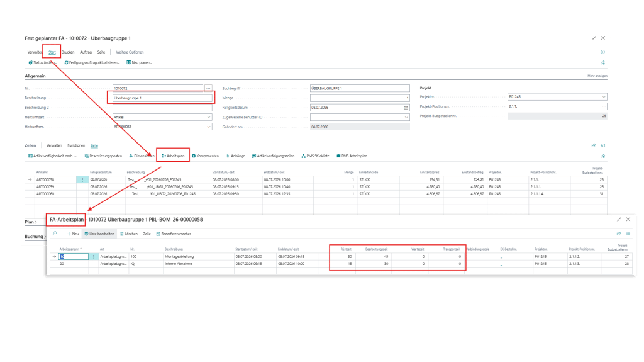The image size is (644, 362).
Task: Open the Drucken tab
Action: (68, 52)
